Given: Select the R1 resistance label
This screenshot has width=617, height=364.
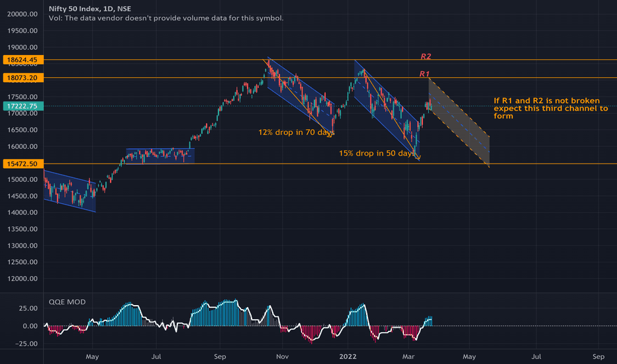Looking at the screenshot, I should click(x=424, y=74).
